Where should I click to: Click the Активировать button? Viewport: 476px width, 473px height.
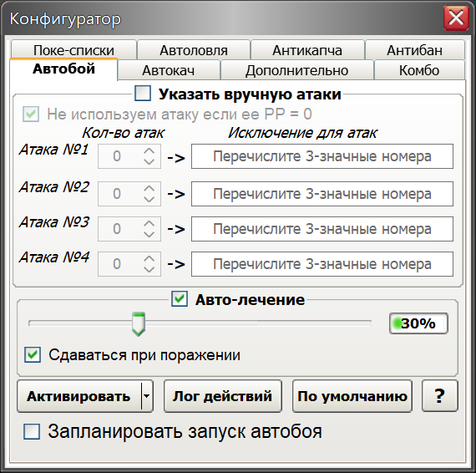(x=79, y=396)
